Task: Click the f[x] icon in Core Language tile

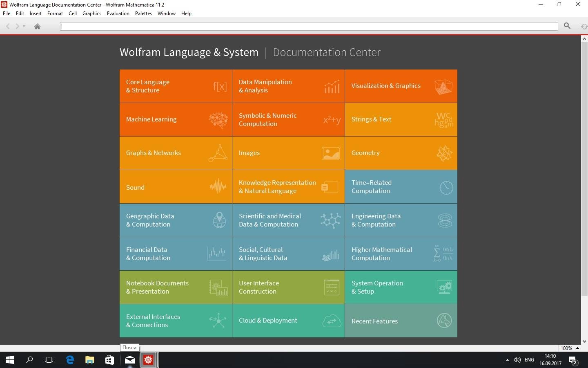Action: click(220, 86)
